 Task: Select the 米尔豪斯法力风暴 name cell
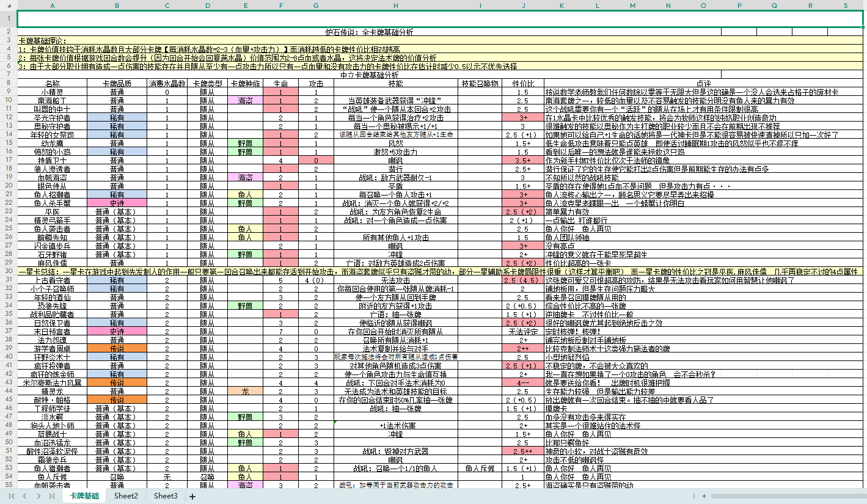coord(53,382)
